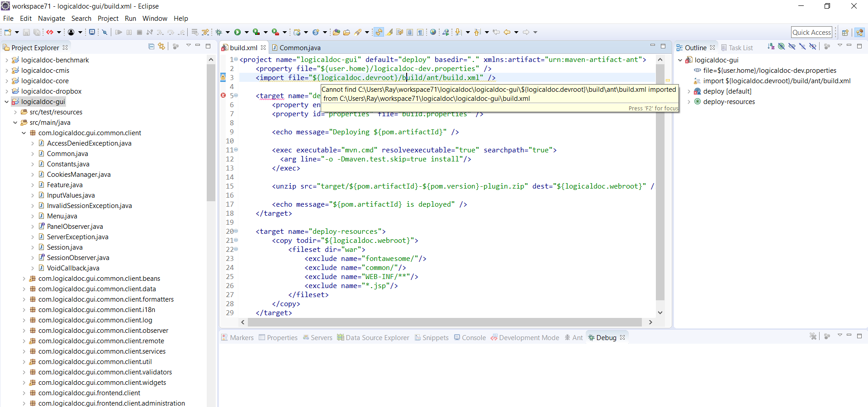Click the Debug bug icon in the toolbar
This screenshot has width=868, height=407.
(x=219, y=32)
